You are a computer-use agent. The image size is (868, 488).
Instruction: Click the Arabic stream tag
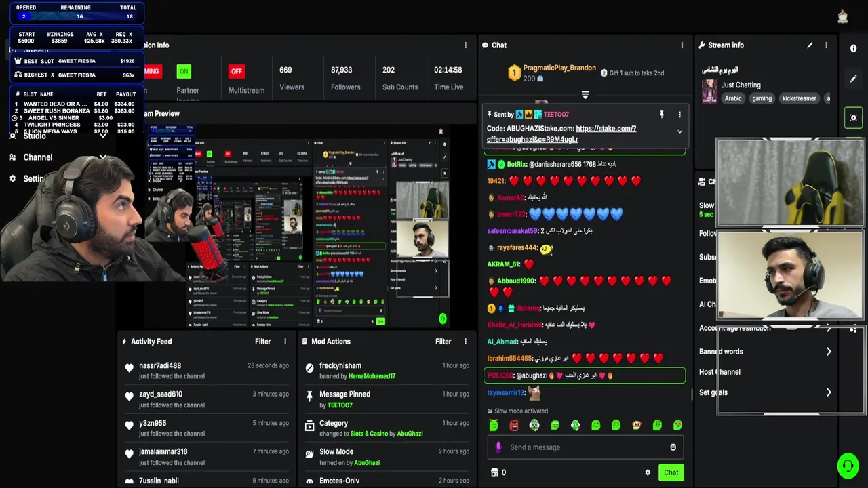(733, 98)
